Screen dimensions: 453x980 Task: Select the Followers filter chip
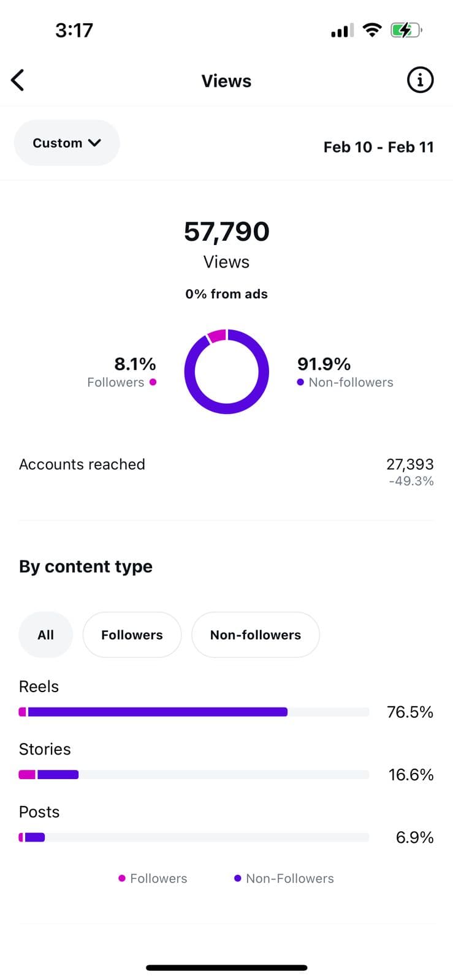pyautogui.click(x=132, y=635)
